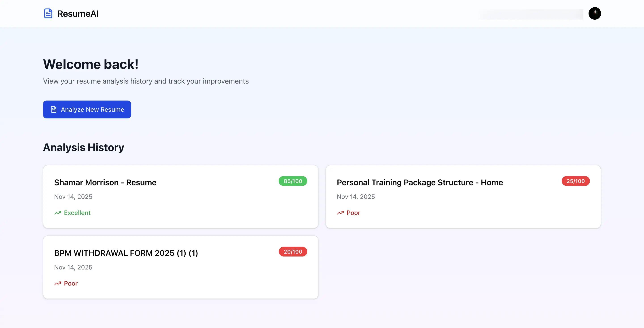Click the red trend arrow on Personal Training card
The image size is (644, 328).
(x=340, y=212)
